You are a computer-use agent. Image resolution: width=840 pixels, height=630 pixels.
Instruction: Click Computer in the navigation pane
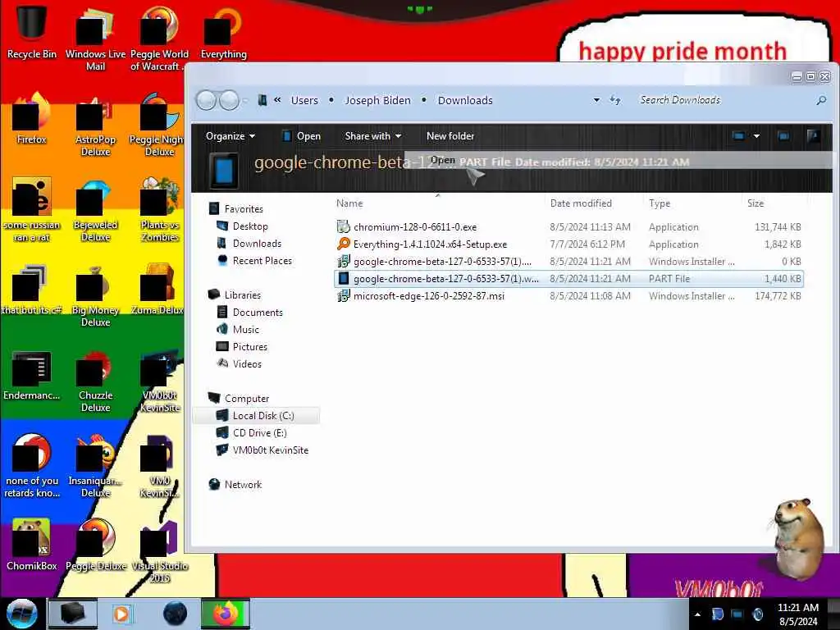pos(239,398)
